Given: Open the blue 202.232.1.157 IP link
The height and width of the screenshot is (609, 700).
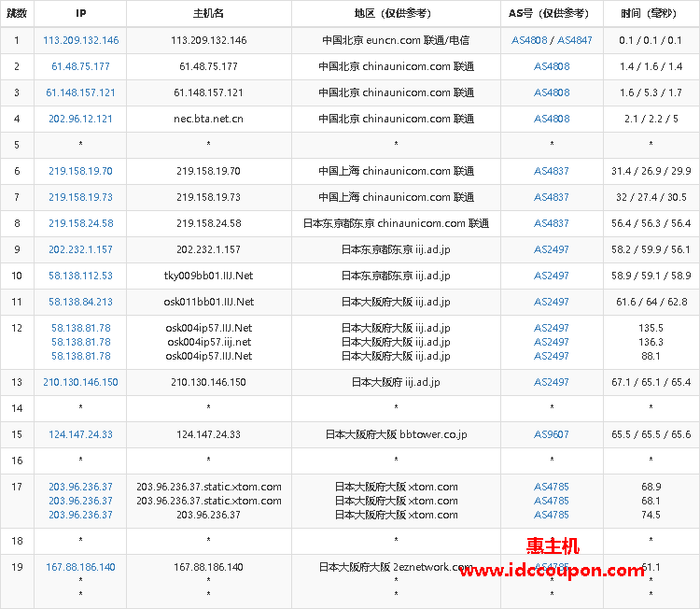Looking at the screenshot, I should 80,250.
